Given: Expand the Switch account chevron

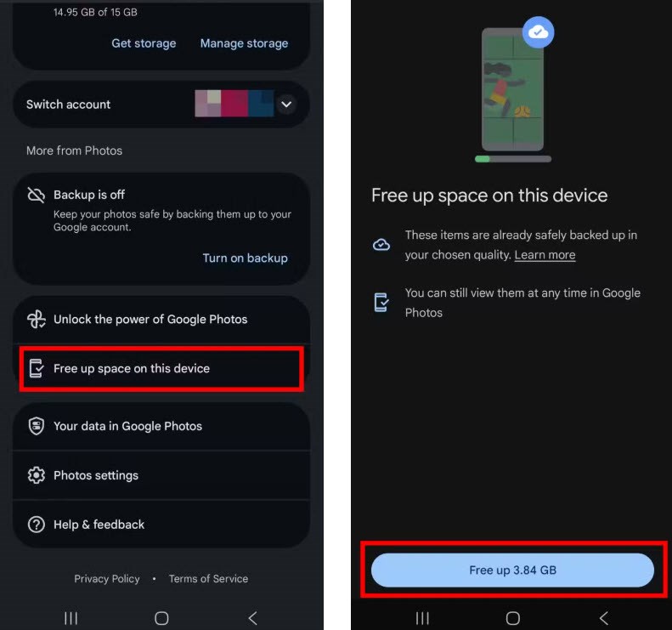Looking at the screenshot, I should tap(286, 105).
